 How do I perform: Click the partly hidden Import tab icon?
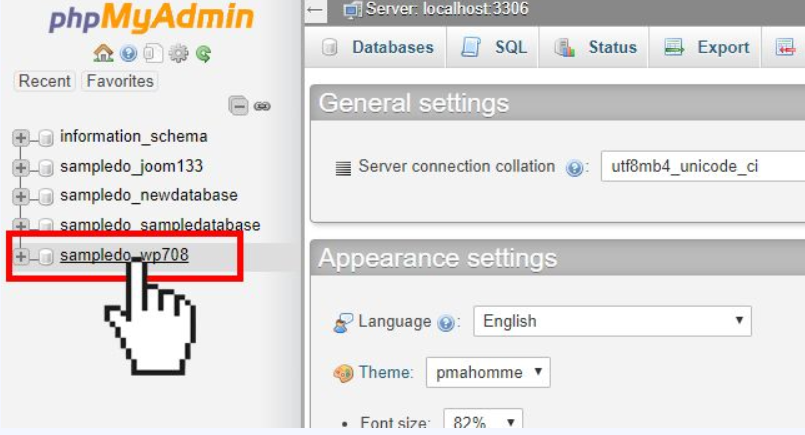(x=785, y=47)
